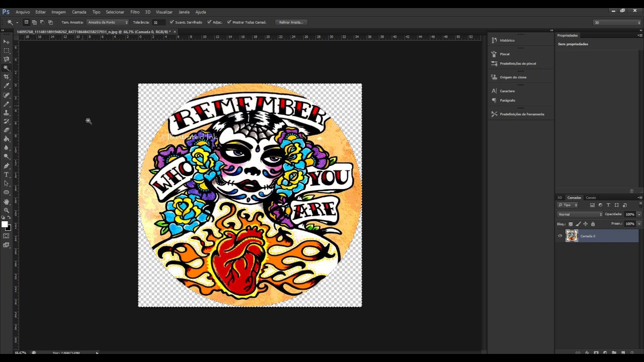The image size is (644, 362).
Task: Select the Brush tool
Action: pos(7,104)
